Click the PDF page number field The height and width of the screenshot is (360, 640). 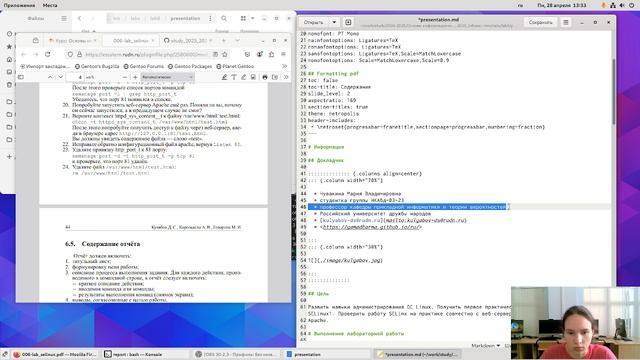75,77
